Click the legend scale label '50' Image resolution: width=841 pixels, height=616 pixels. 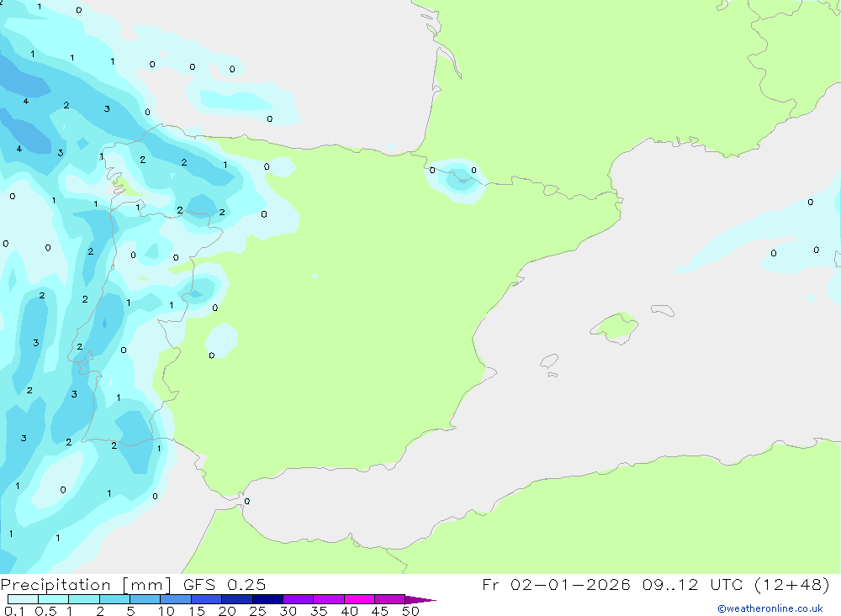(410, 611)
